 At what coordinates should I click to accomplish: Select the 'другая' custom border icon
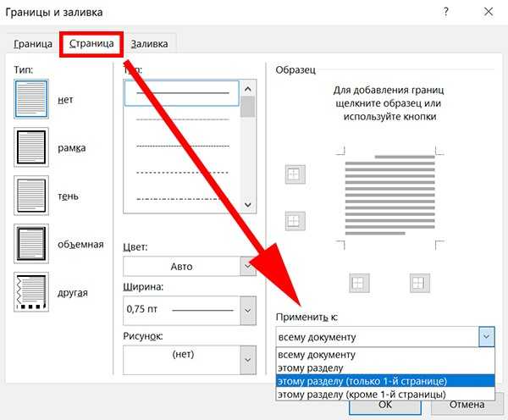click(x=32, y=292)
